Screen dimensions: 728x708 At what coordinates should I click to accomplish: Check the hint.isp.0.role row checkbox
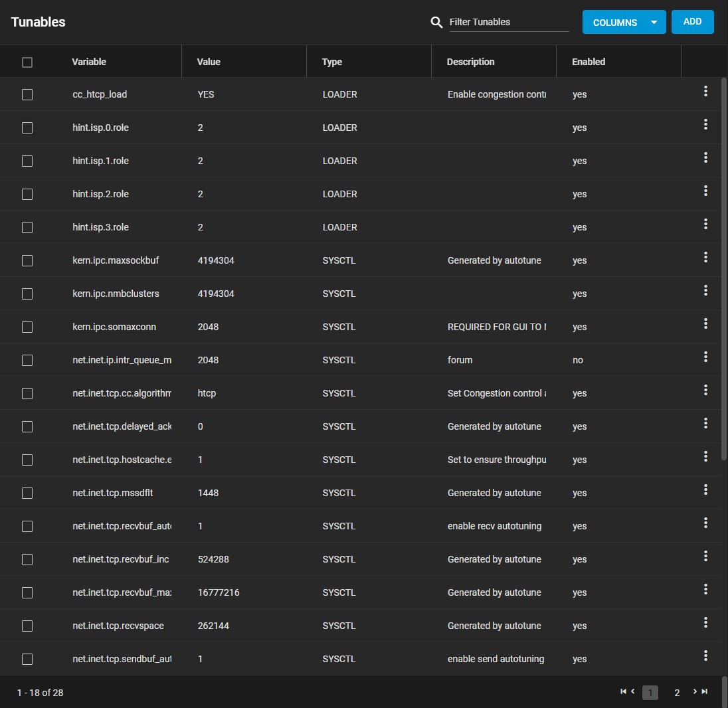(x=27, y=128)
